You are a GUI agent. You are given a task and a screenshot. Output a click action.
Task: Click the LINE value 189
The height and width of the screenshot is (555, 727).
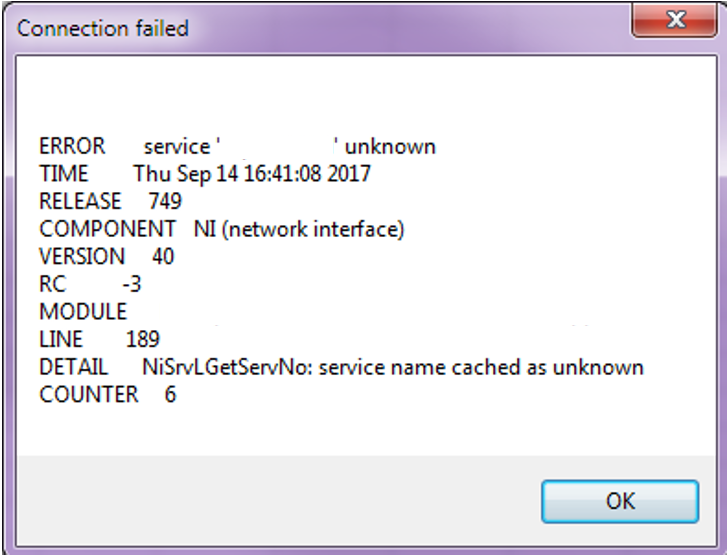tap(143, 339)
